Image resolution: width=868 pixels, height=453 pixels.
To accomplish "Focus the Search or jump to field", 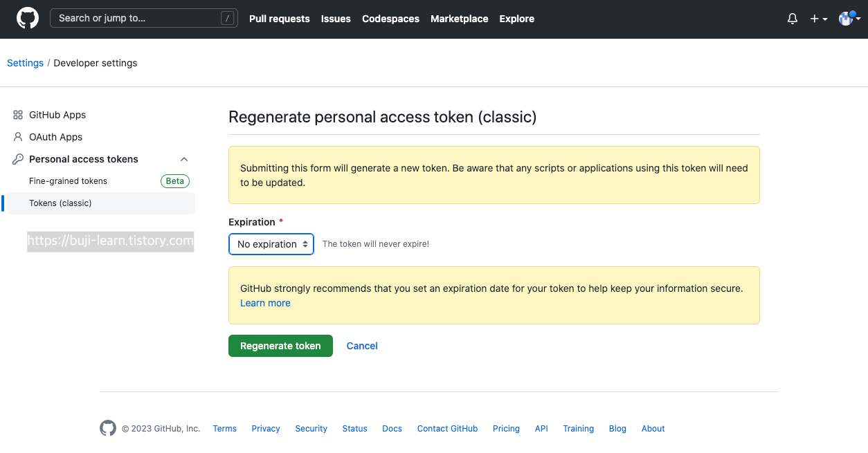I will 144,19.
